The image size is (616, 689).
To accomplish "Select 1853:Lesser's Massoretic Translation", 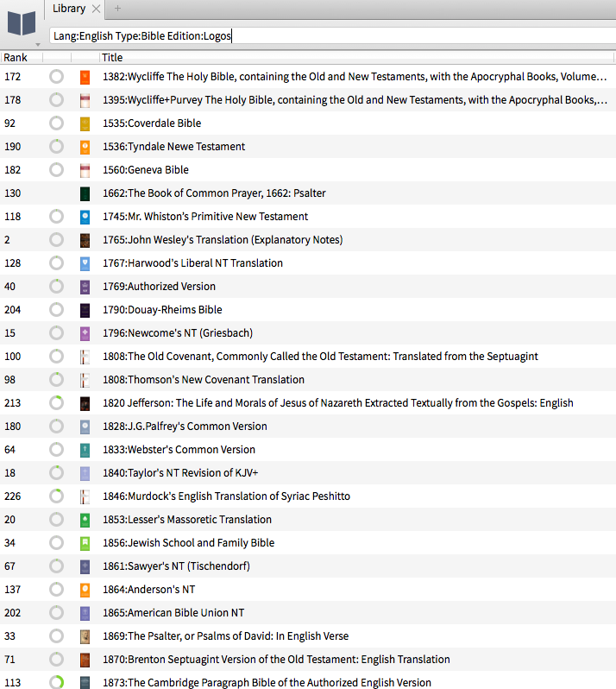I will point(187,519).
